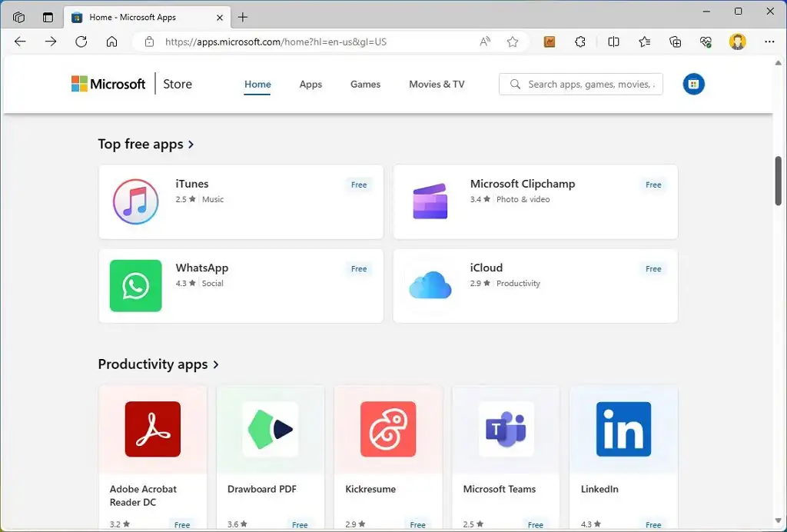Click the Apps navigation link
The height and width of the screenshot is (532, 787).
(x=310, y=84)
